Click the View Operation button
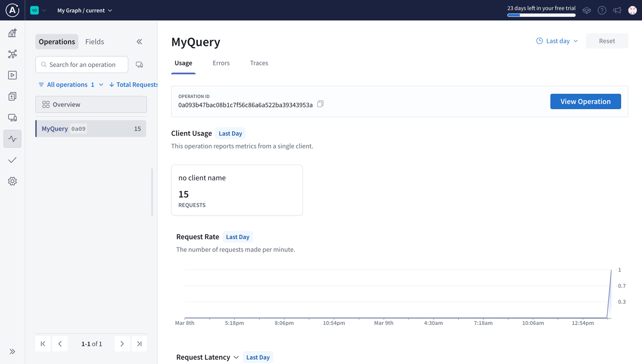This screenshot has width=642, height=364. click(585, 101)
